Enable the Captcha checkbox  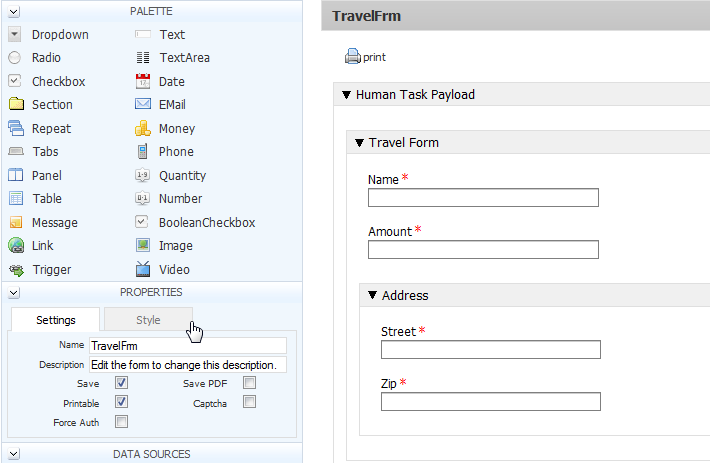pos(249,403)
